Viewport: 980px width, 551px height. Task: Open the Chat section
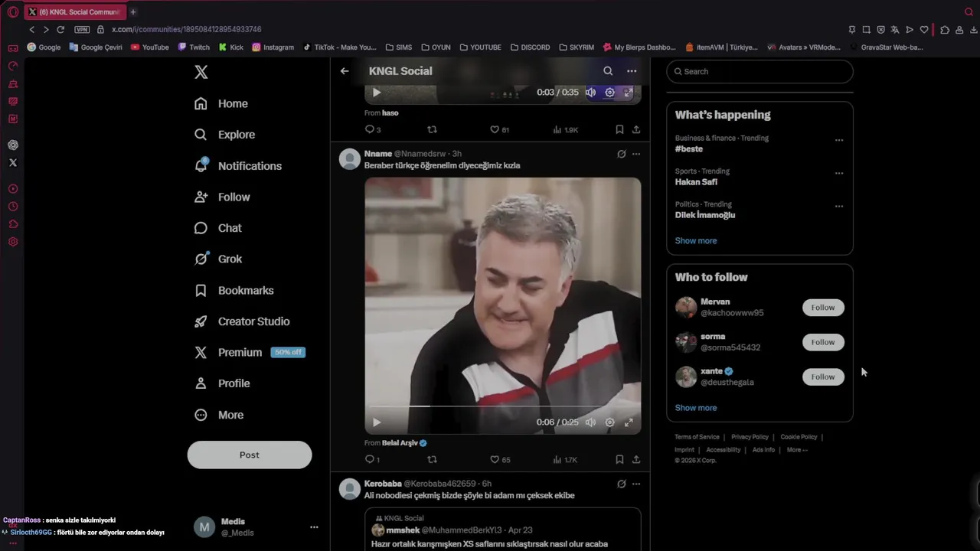pyautogui.click(x=218, y=228)
